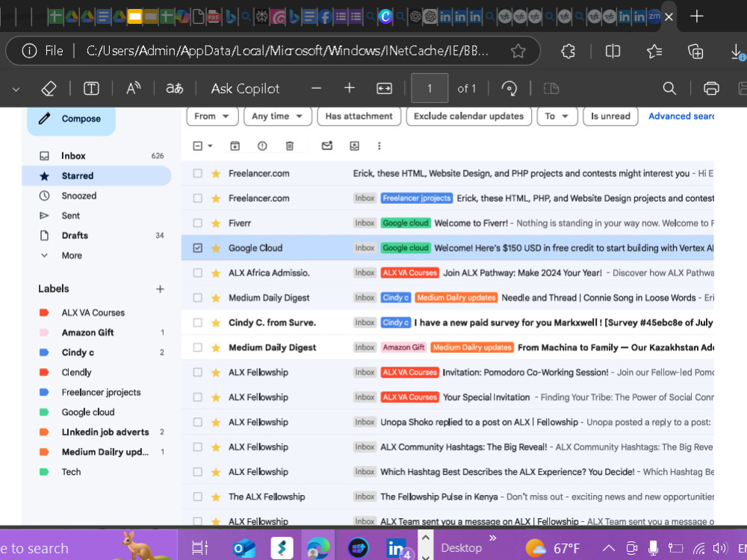Check the Fiverr email checkbox
This screenshot has height=560, width=747.
198,223
